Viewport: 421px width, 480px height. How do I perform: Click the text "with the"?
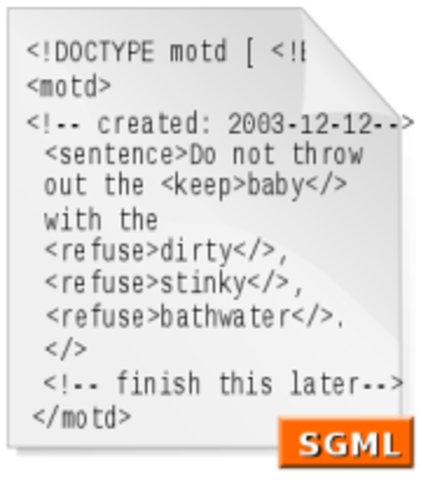101,220
